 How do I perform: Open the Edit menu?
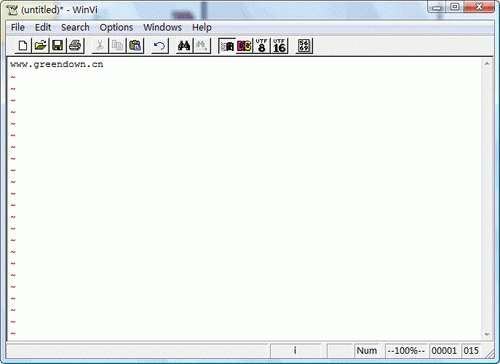(43, 27)
